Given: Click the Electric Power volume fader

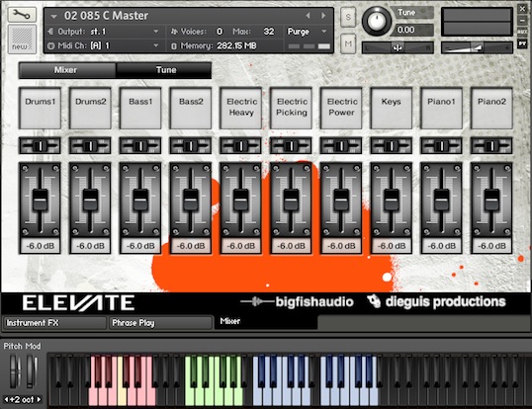Looking at the screenshot, I should pyautogui.click(x=341, y=200).
